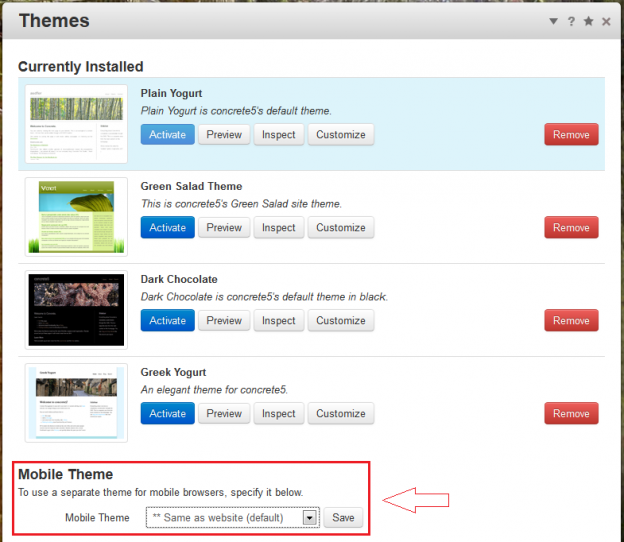Close the Themes panel with X icon

pyautogui.click(x=606, y=21)
